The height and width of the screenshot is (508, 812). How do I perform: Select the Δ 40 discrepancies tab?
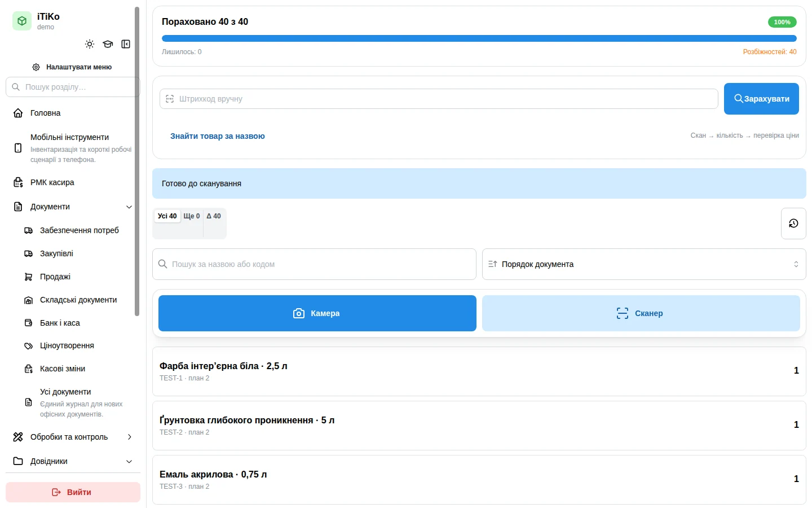coord(214,216)
